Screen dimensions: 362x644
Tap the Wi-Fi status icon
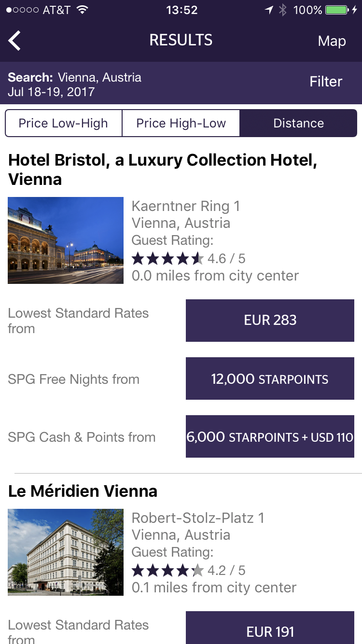click(83, 10)
